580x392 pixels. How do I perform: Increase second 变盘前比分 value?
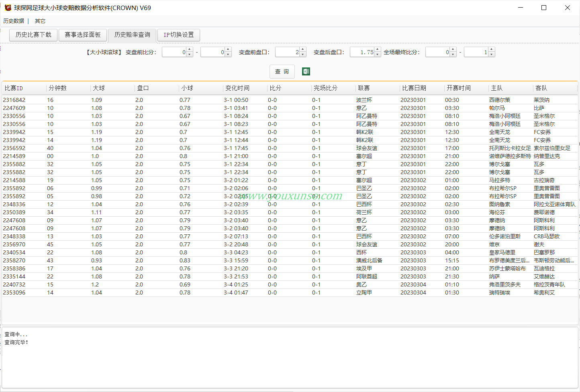coord(228,50)
